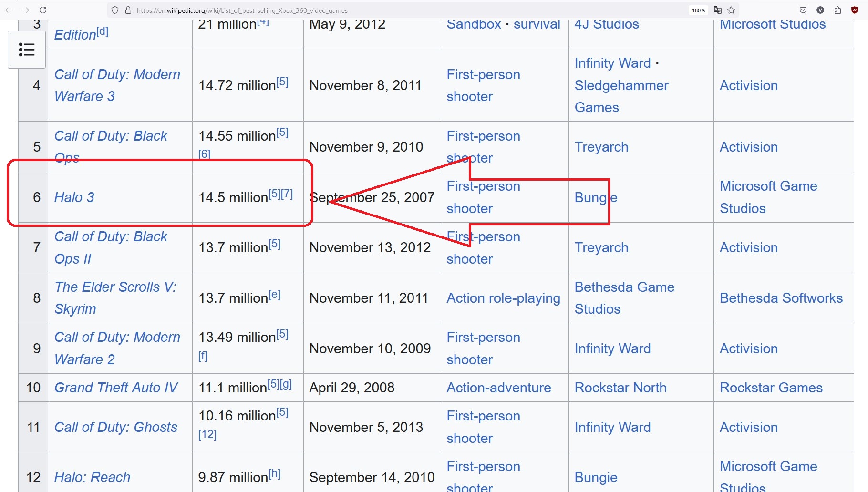The height and width of the screenshot is (492, 868).
Task: Click the red uBlock shield icon
Action: (855, 10)
